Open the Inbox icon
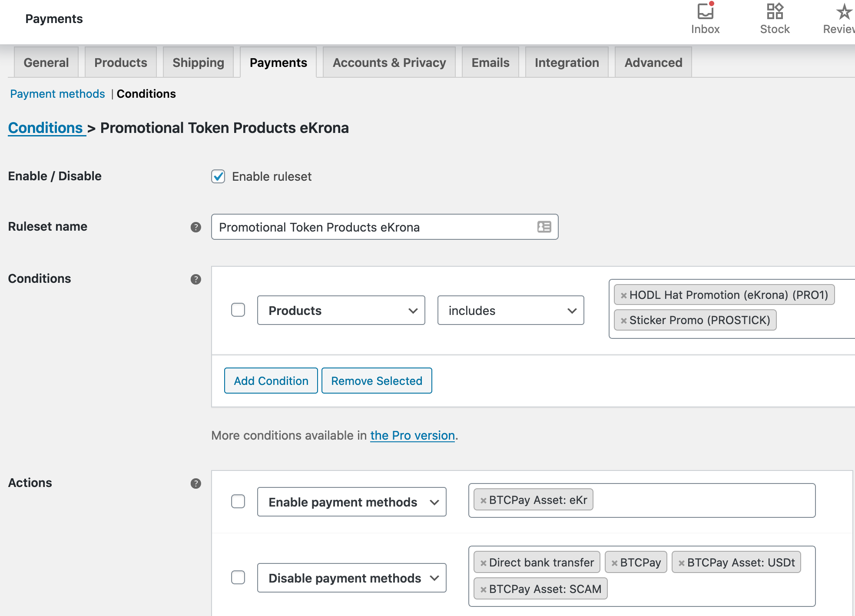This screenshot has width=855, height=616. 705,12
